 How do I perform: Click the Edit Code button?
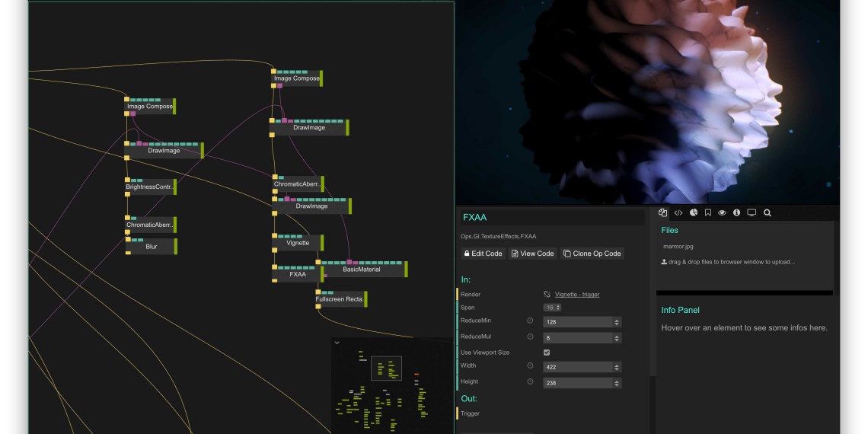483,254
